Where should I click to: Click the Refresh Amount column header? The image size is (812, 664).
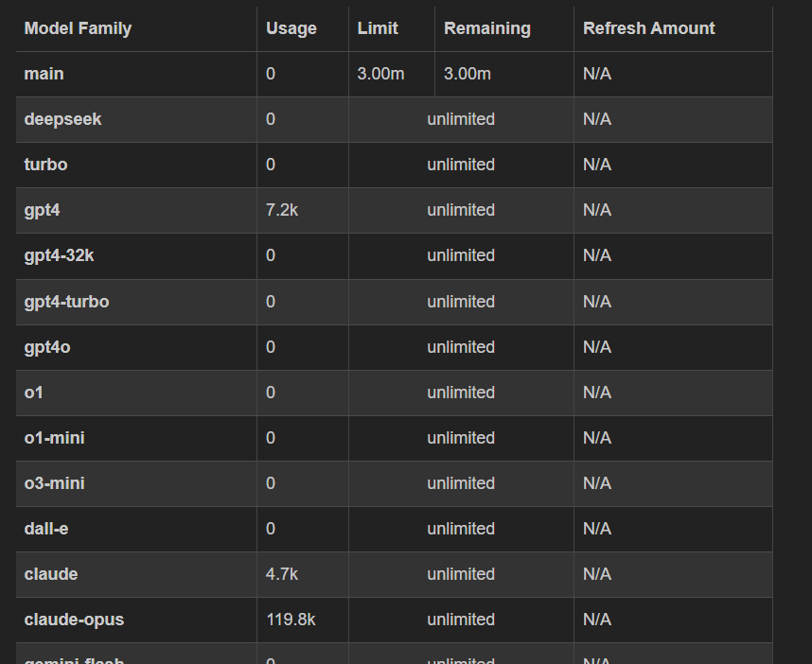tap(649, 28)
